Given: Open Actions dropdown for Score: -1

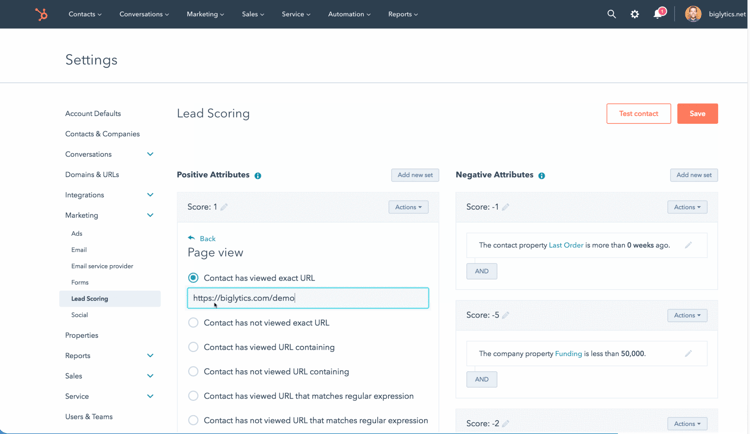Looking at the screenshot, I should 687,207.
